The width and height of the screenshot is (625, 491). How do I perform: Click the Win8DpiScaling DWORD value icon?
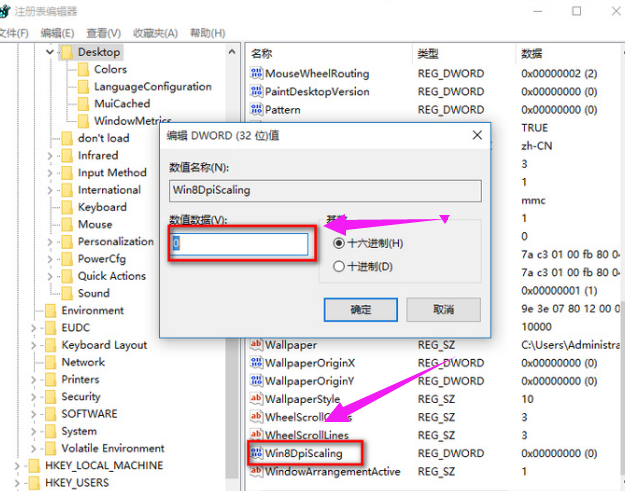point(256,453)
